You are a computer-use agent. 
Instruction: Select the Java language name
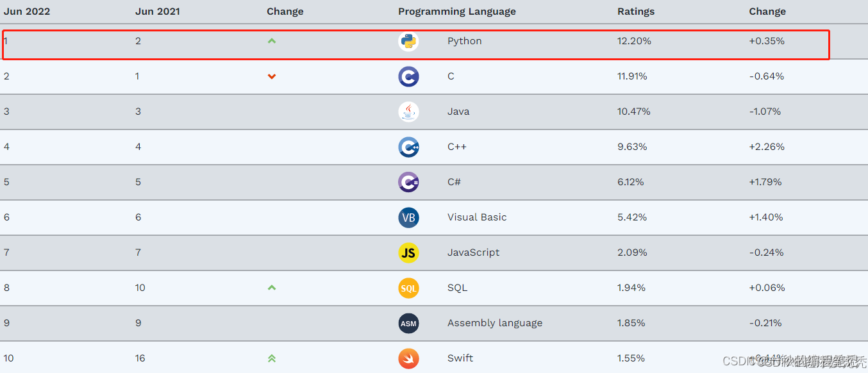[x=458, y=112]
